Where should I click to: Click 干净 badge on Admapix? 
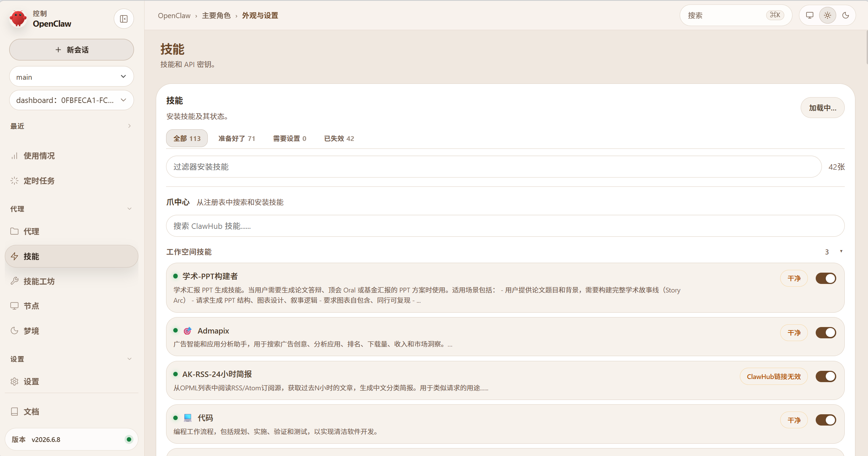click(794, 333)
